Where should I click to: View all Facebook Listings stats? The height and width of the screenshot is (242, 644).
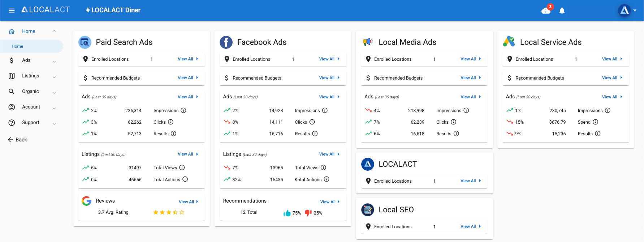click(329, 154)
